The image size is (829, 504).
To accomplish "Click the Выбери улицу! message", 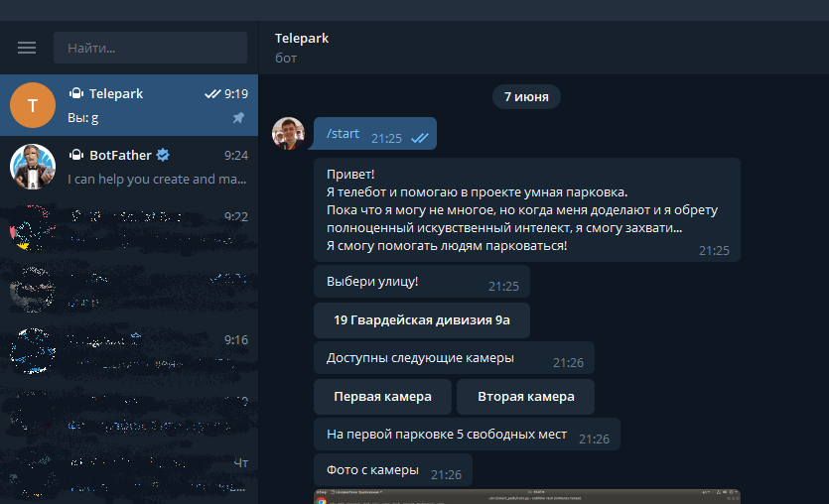I will pos(421,282).
